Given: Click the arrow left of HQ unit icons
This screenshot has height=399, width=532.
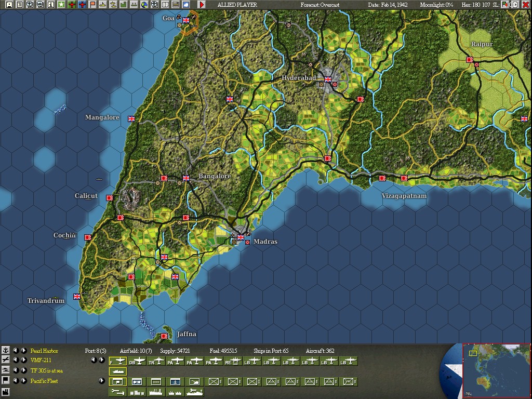Looking at the screenshot, I should click(x=101, y=380).
